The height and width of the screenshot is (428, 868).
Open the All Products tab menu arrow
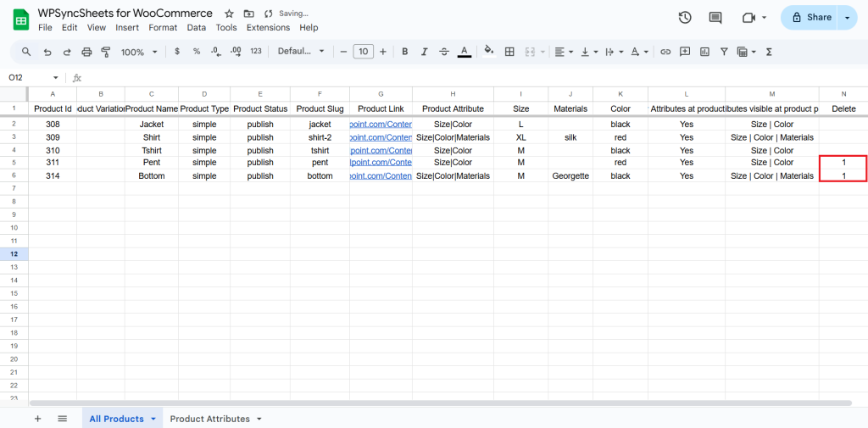153,420
